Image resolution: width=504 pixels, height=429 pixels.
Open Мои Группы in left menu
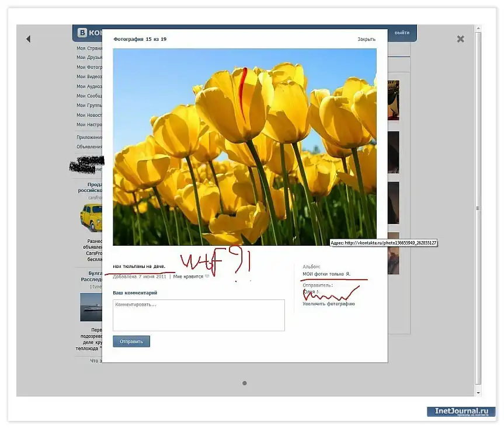[x=89, y=106]
